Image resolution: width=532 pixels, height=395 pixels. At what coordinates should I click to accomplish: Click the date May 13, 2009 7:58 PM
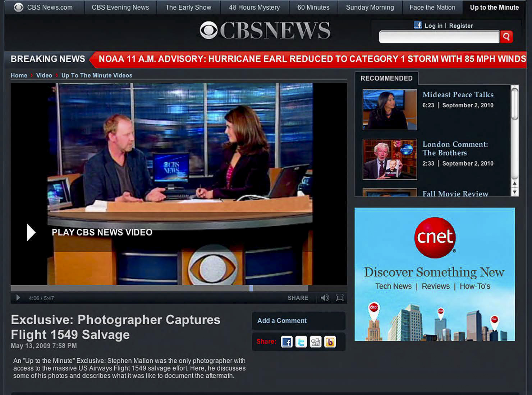(x=44, y=346)
